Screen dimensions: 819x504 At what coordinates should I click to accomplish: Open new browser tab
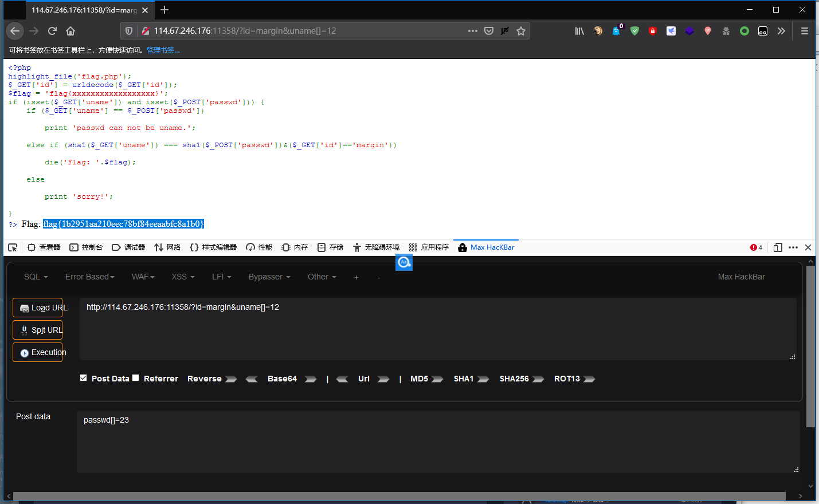pyautogui.click(x=164, y=10)
